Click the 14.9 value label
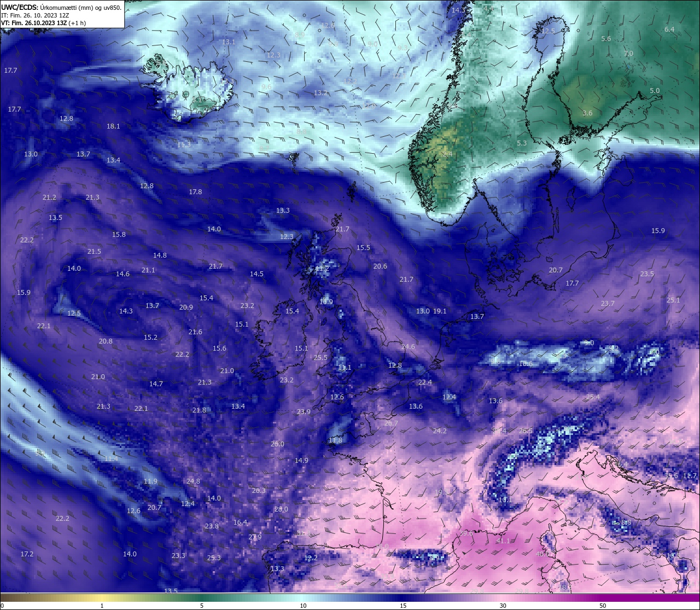 tap(301, 461)
